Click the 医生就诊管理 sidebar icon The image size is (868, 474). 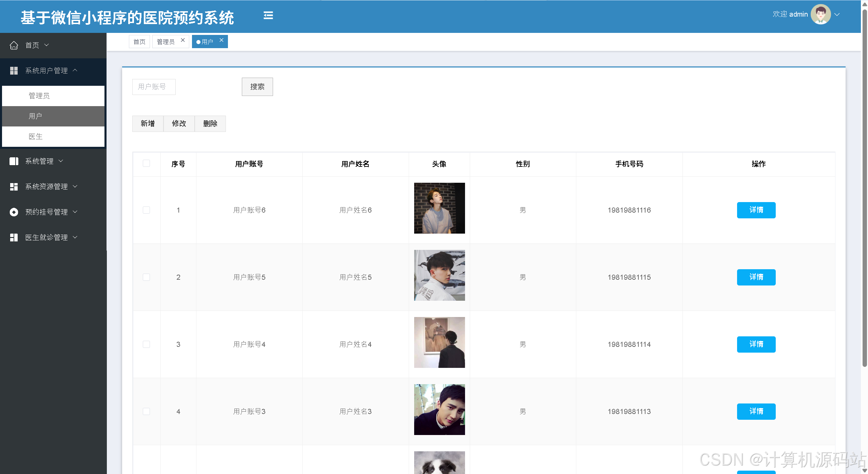[x=14, y=237]
